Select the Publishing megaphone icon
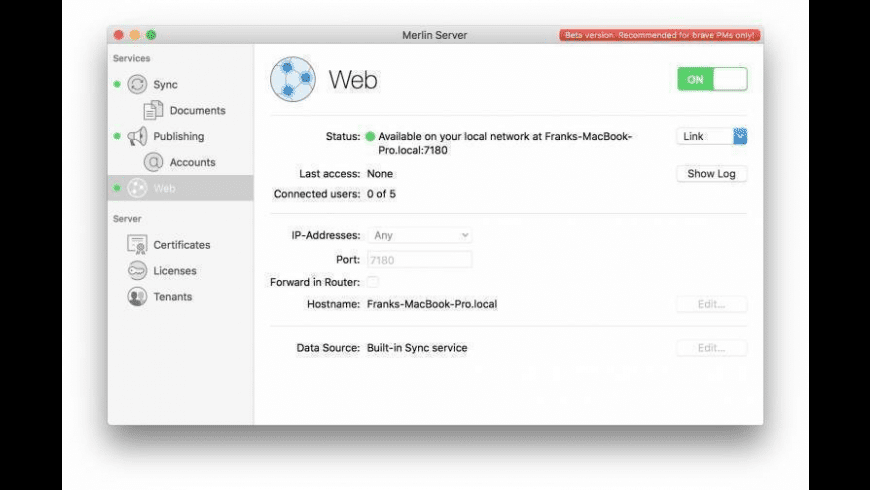 point(137,136)
